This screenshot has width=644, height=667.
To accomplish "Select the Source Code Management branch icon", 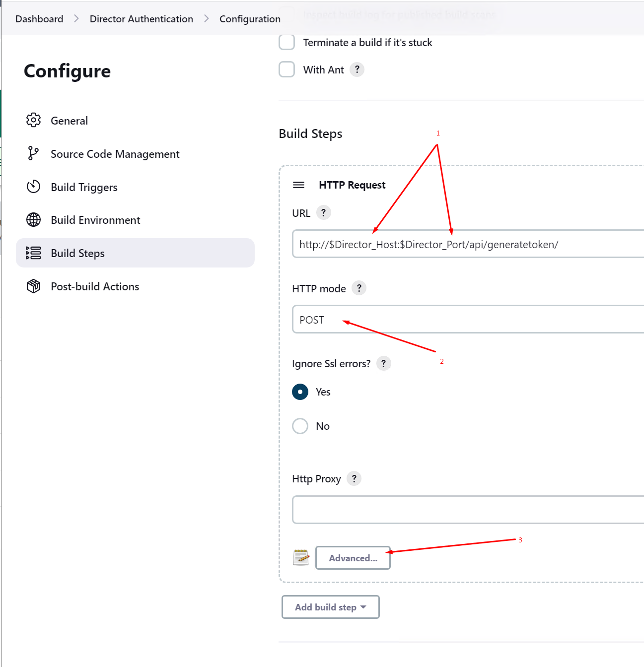I will (x=33, y=153).
